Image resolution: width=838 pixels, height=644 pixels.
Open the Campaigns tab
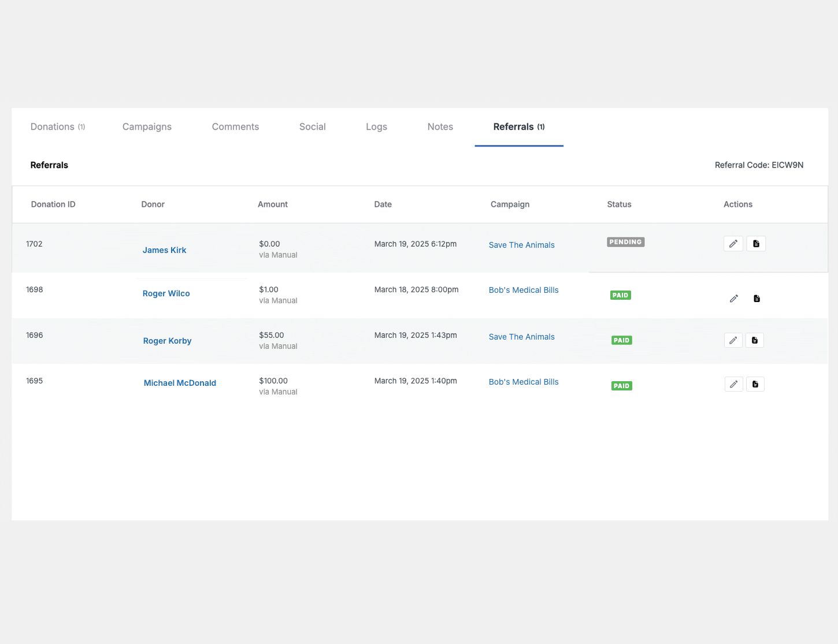pyautogui.click(x=147, y=127)
